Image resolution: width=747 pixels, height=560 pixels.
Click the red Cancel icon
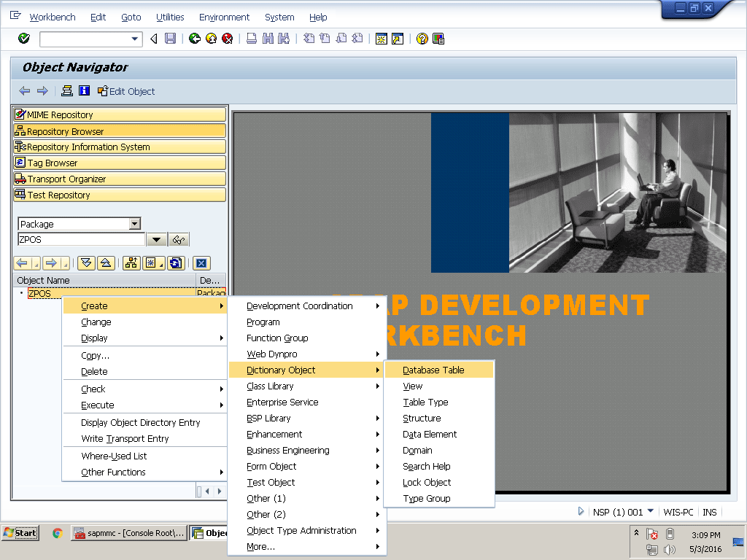click(x=228, y=39)
